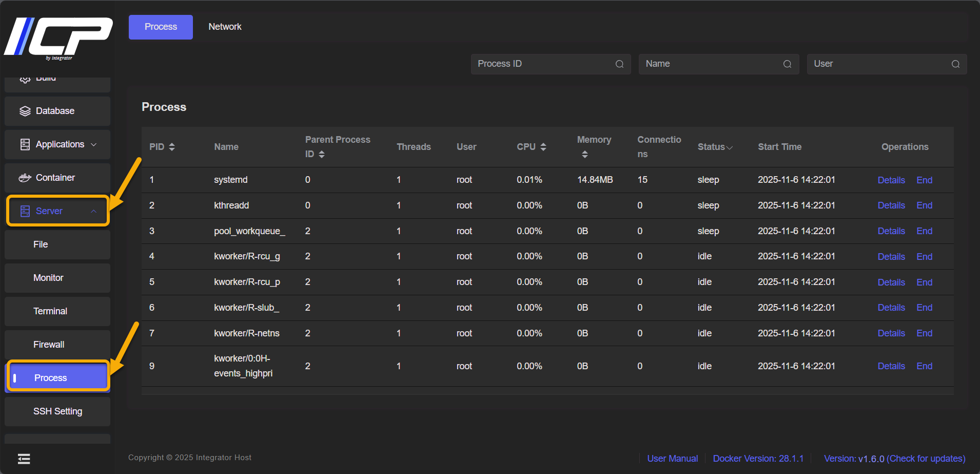The height and width of the screenshot is (474, 980).
Task: Click the kworker/0:0H-events_highpri process name
Action: click(243, 366)
